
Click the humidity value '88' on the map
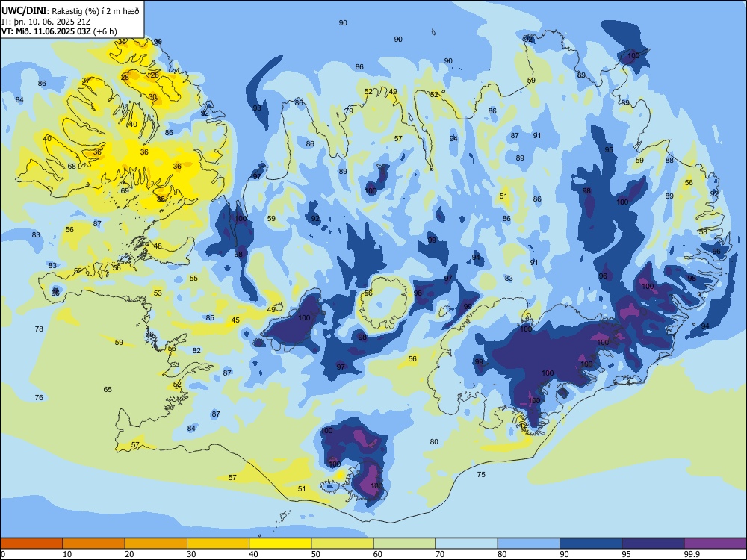pos(670,160)
